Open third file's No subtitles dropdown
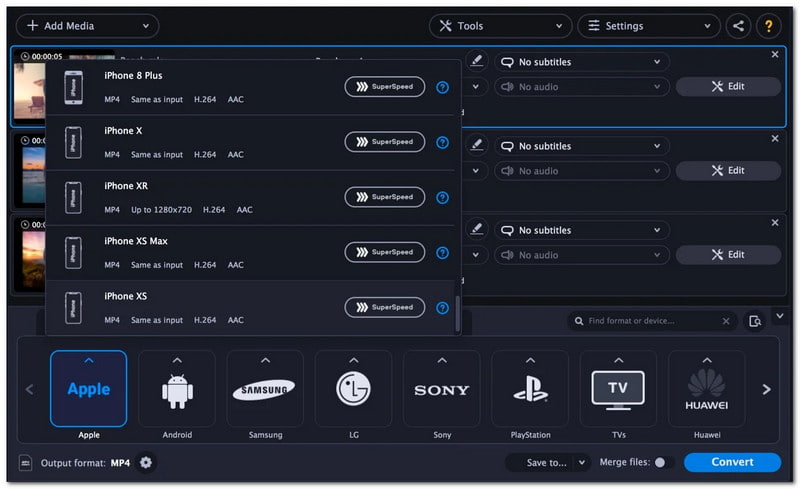This screenshot has width=800, height=489. pos(582,230)
